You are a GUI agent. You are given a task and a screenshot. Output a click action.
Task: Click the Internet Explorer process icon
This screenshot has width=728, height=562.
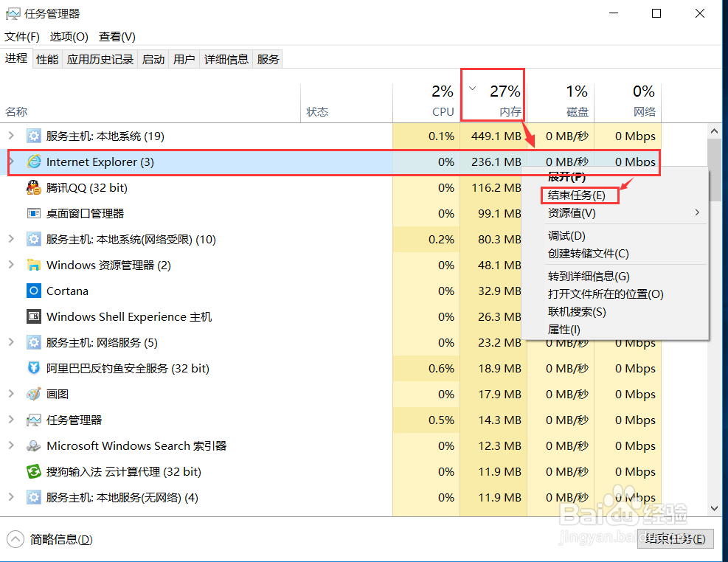[33, 162]
